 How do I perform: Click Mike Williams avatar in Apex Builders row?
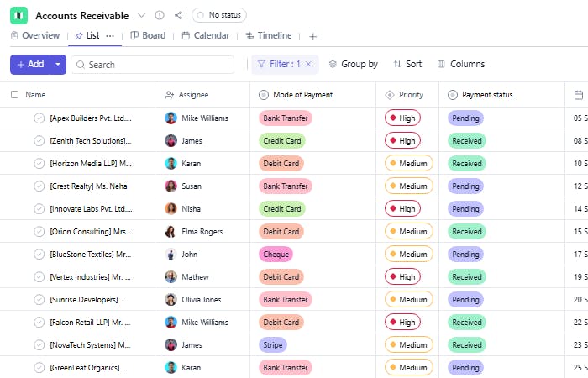171,118
